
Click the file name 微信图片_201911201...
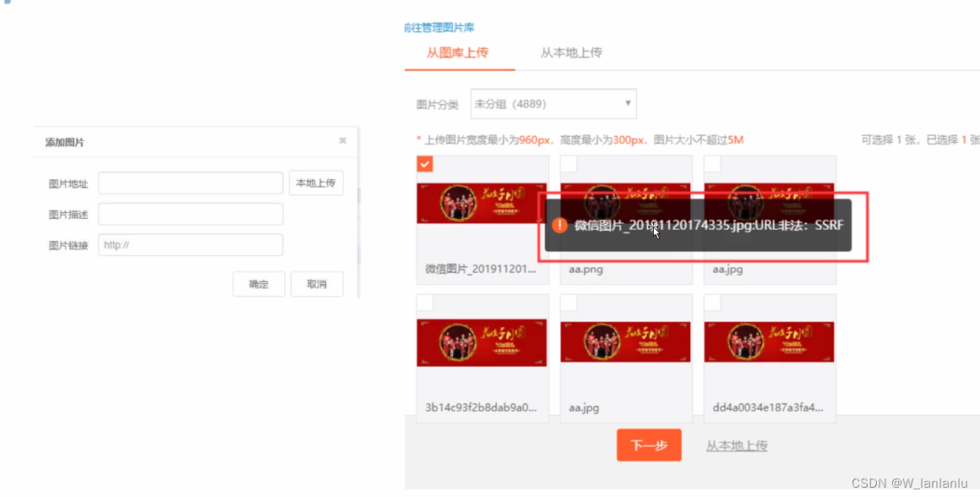tap(481, 269)
